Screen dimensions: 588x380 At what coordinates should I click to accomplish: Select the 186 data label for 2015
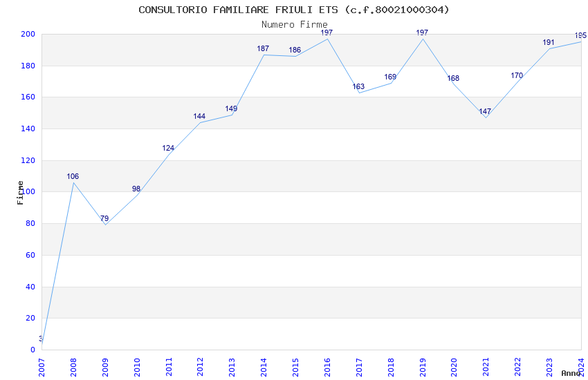[295, 50]
